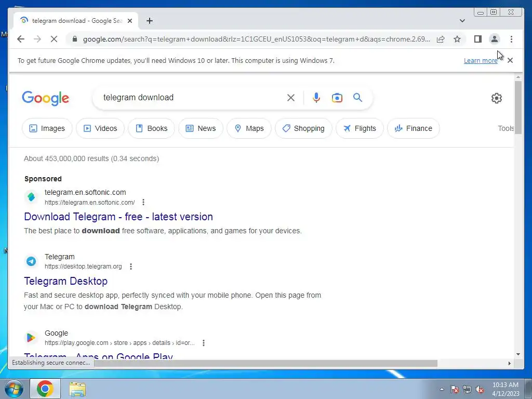
Task: Open a new tab with plus button
Action: click(149, 21)
